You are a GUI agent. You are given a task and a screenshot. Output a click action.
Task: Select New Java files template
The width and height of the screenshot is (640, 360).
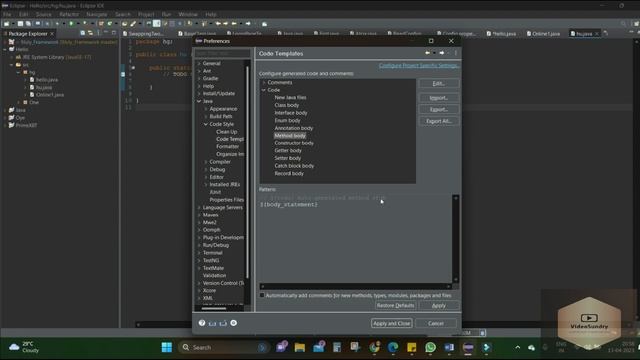290,98
